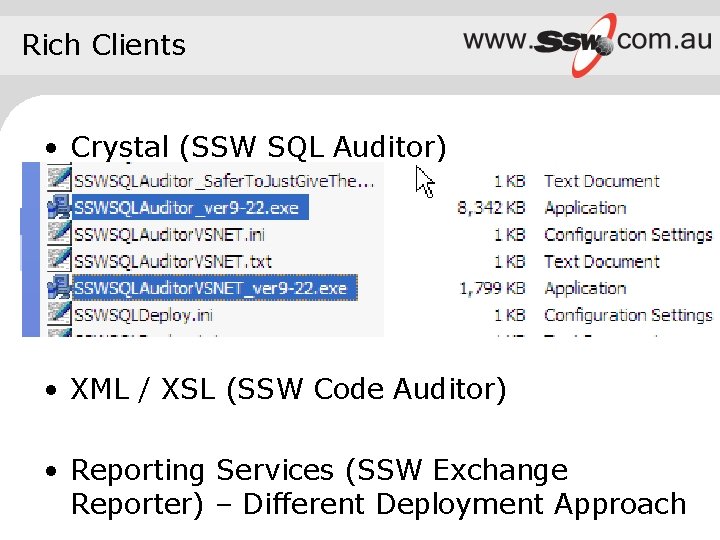This screenshot has width=720, height=540.
Task: Select the file name SSWSQLAuditorVSNET.txt
Action: tap(173, 262)
